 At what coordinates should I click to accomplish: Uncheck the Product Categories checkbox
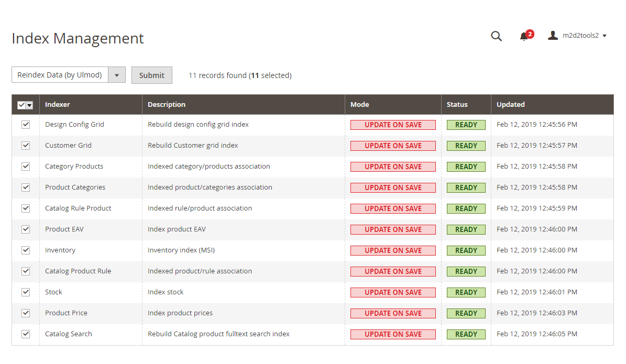[26, 187]
